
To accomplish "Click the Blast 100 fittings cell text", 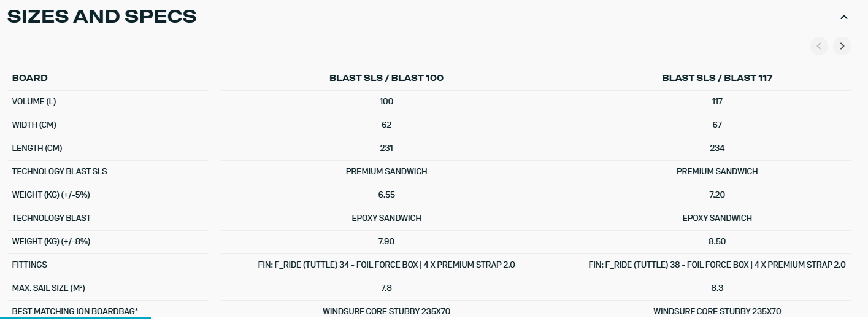I will (386, 265).
